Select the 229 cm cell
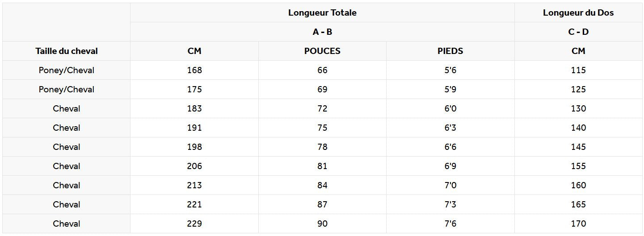This screenshot has width=644, height=236. (194, 224)
